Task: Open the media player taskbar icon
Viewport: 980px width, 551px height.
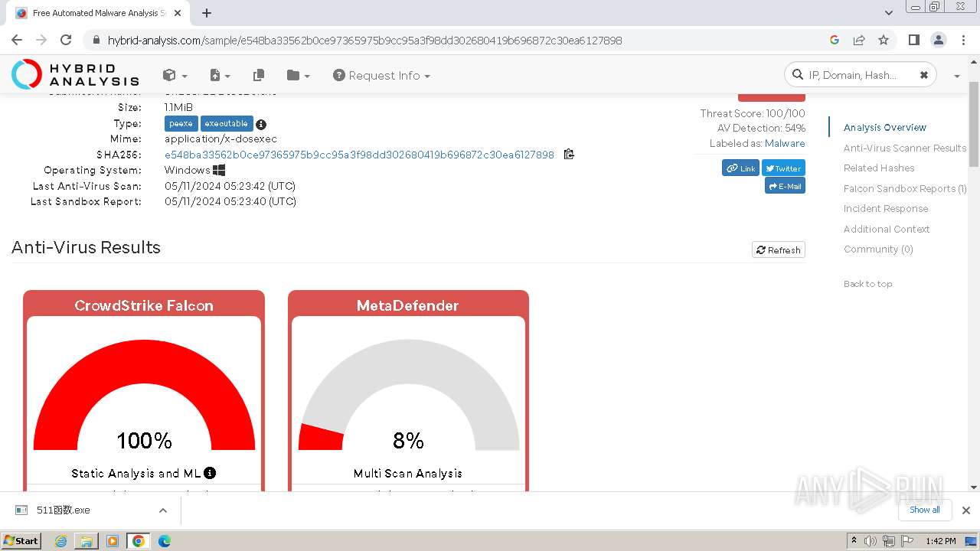Action: (x=113, y=541)
